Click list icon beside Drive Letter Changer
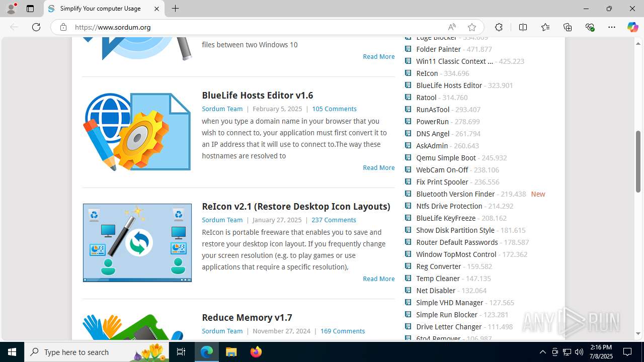The image size is (644, 362). click(x=408, y=326)
